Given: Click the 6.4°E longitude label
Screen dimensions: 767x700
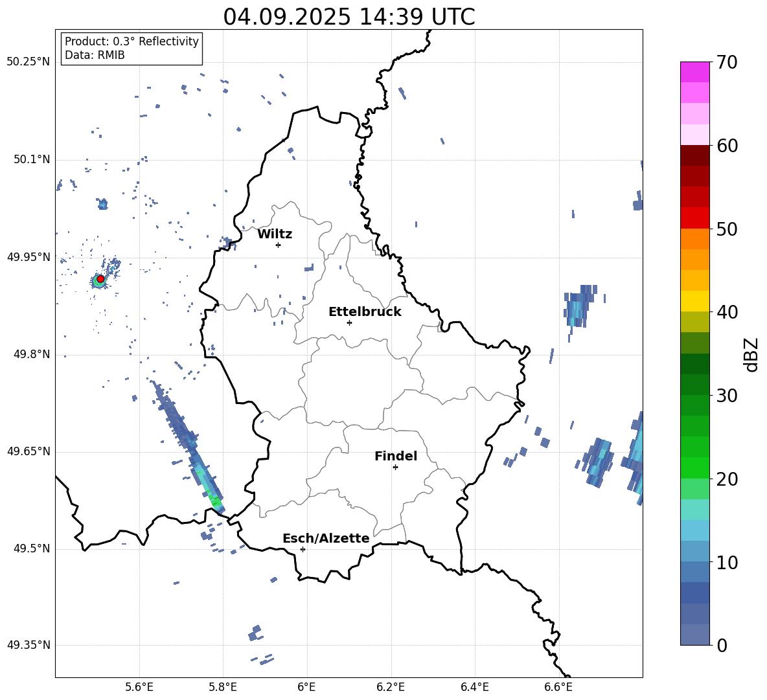Looking at the screenshot, I should pos(474,688).
